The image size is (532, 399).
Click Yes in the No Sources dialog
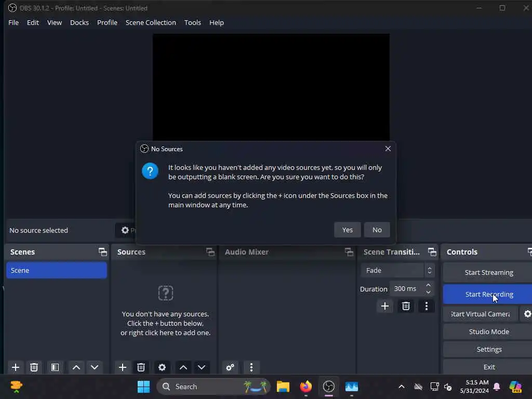347,230
